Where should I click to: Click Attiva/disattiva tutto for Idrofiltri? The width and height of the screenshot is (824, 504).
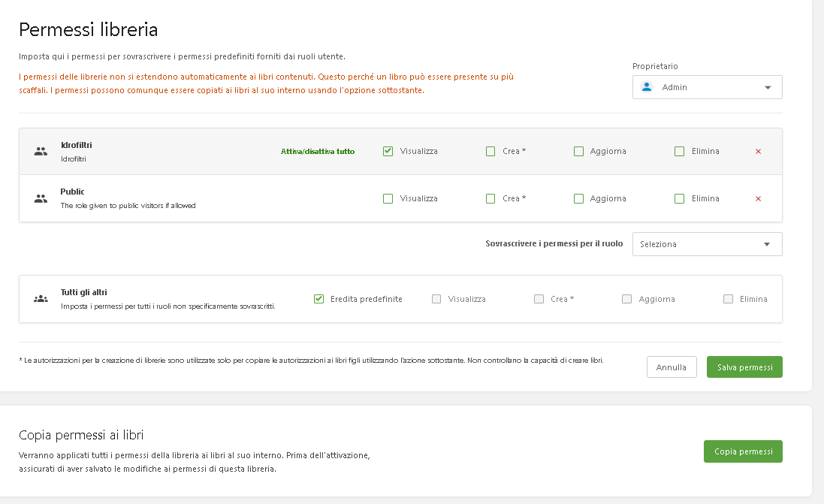point(318,151)
